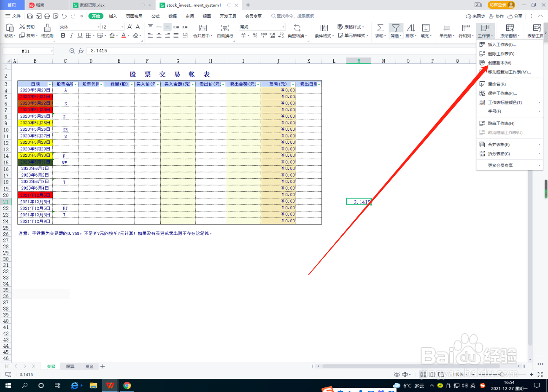Open the 盈亏(元) column filter dropdown

click(x=293, y=84)
